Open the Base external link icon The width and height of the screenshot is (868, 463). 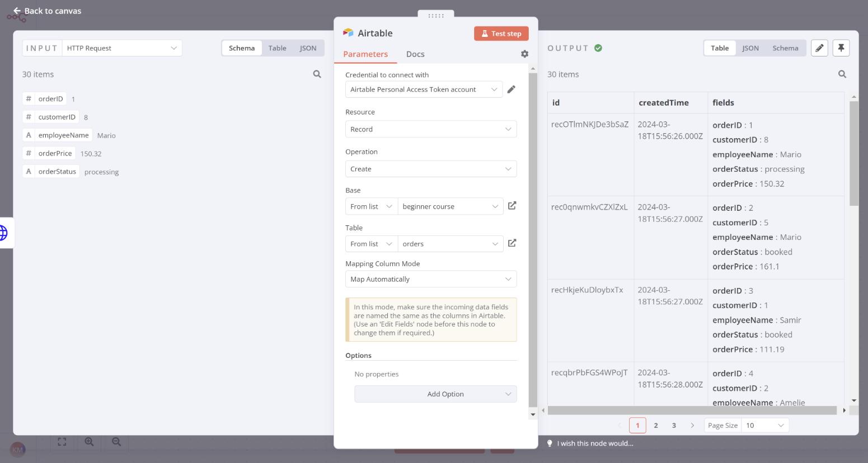pos(512,206)
